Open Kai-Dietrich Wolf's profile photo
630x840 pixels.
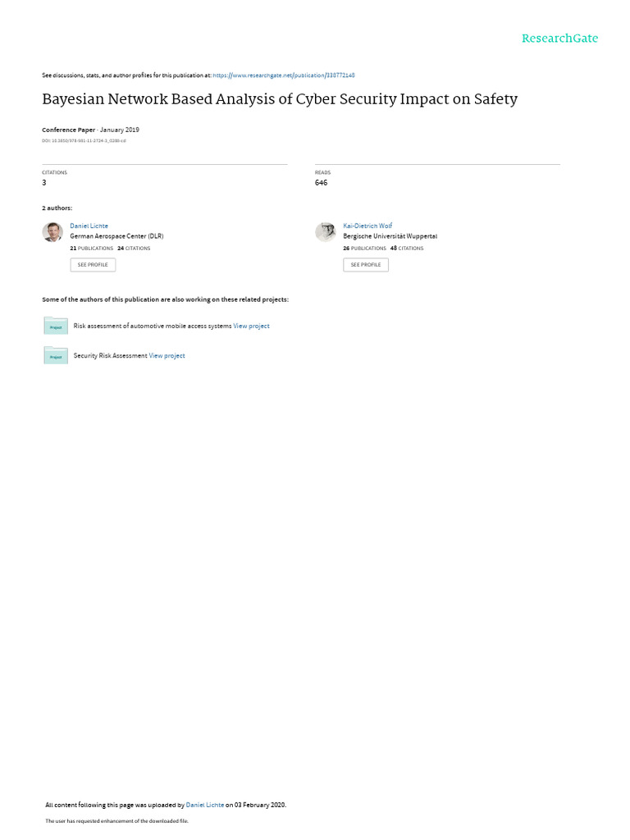(325, 232)
